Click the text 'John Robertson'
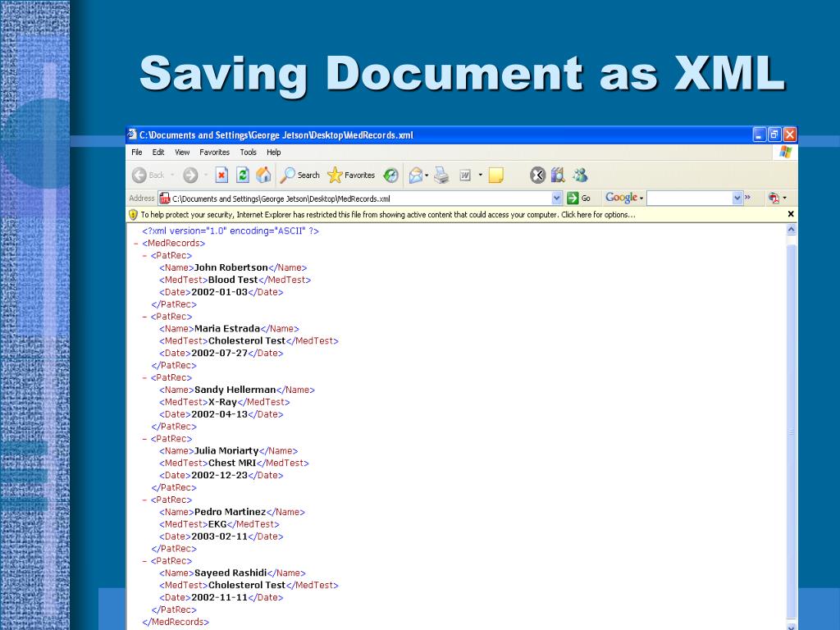Screen dimensions: 840x630 pos(231,267)
